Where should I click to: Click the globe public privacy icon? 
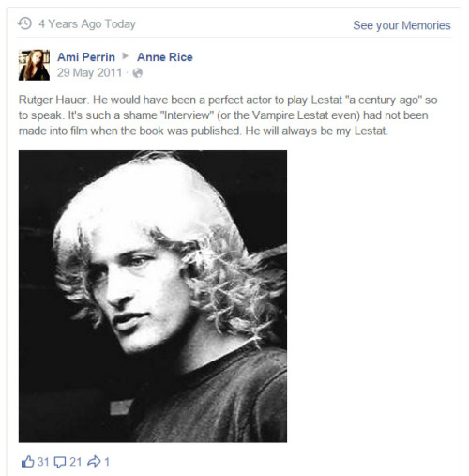[x=138, y=73]
